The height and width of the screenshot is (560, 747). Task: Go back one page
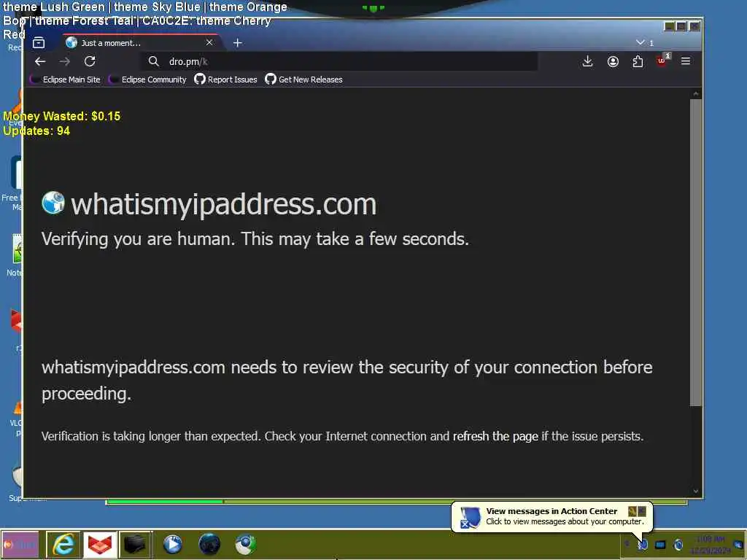(40, 61)
